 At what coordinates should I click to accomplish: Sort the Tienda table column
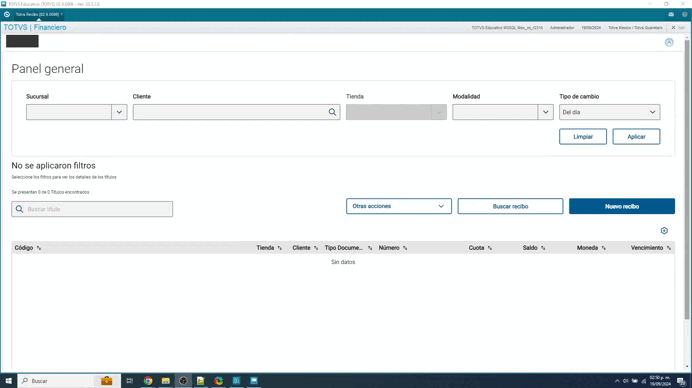tap(280, 248)
